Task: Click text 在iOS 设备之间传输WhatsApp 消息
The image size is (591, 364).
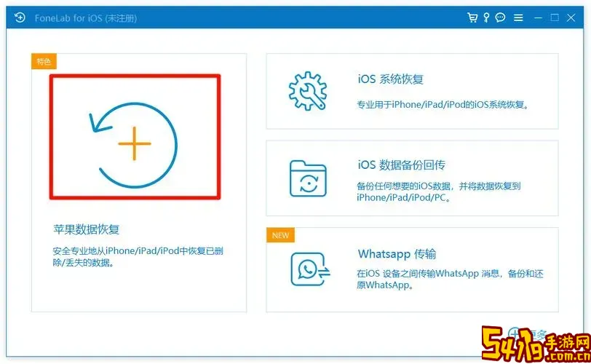Action: click(428, 274)
